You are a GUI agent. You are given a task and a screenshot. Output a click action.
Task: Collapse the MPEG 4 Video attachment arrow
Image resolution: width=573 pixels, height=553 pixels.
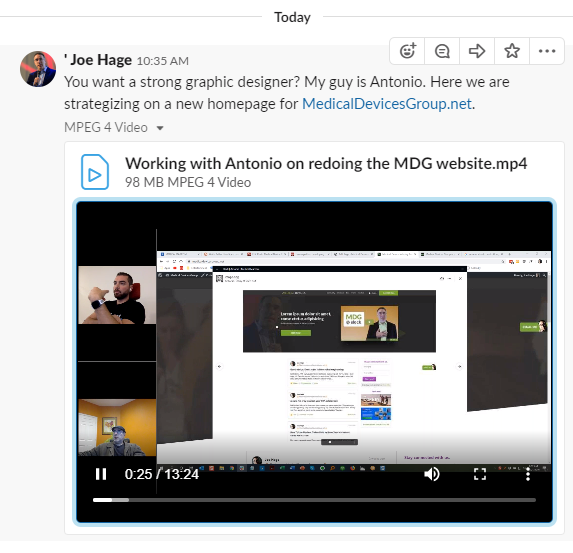point(160,128)
